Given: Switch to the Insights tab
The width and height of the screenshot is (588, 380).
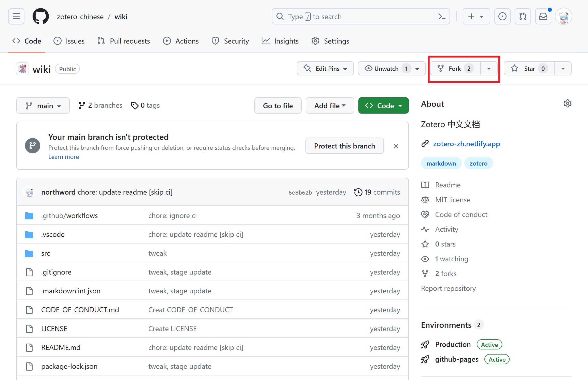Looking at the screenshot, I should coord(280,41).
